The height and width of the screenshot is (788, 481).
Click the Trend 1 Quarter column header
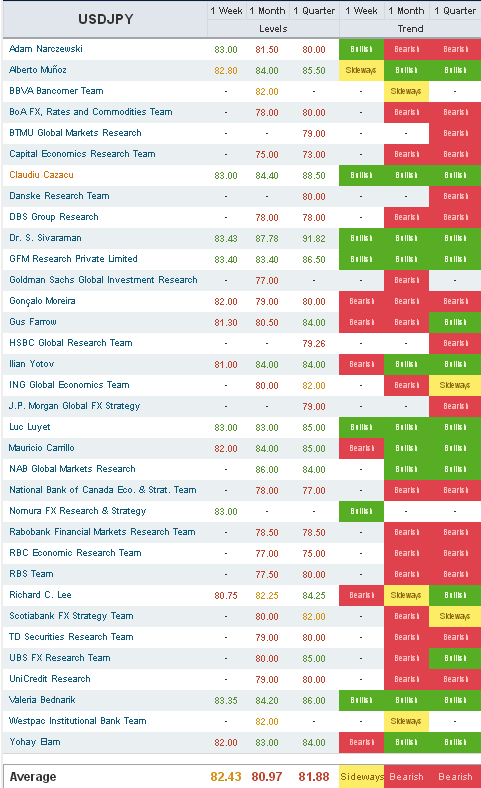(455, 11)
